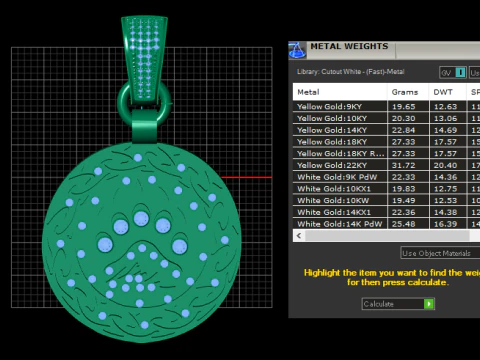Screen dimensions: 480x360
Task: Select the Yellow Gold:10KY row
Action: [x=386, y=118]
